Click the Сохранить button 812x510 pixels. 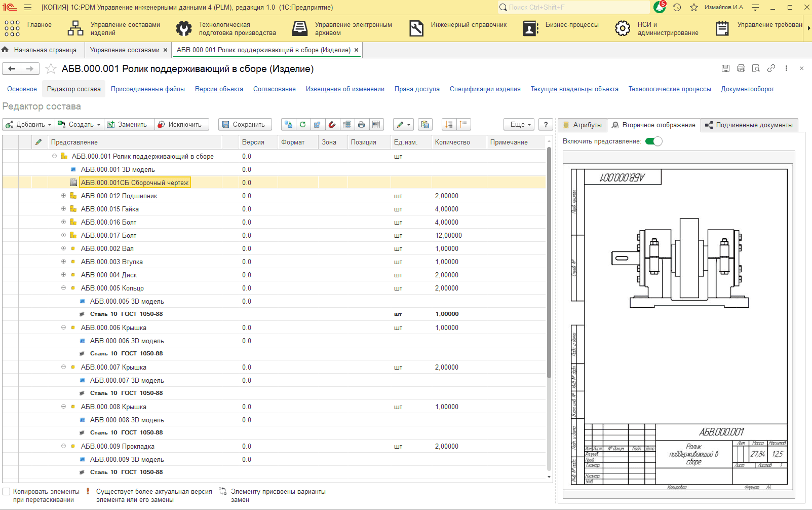(x=245, y=124)
